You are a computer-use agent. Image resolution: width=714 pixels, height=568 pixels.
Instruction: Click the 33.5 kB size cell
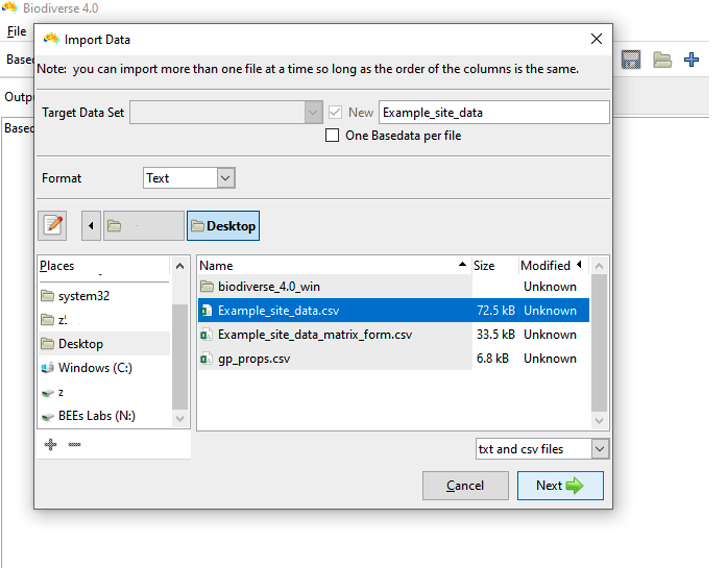pyautogui.click(x=495, y=335)
